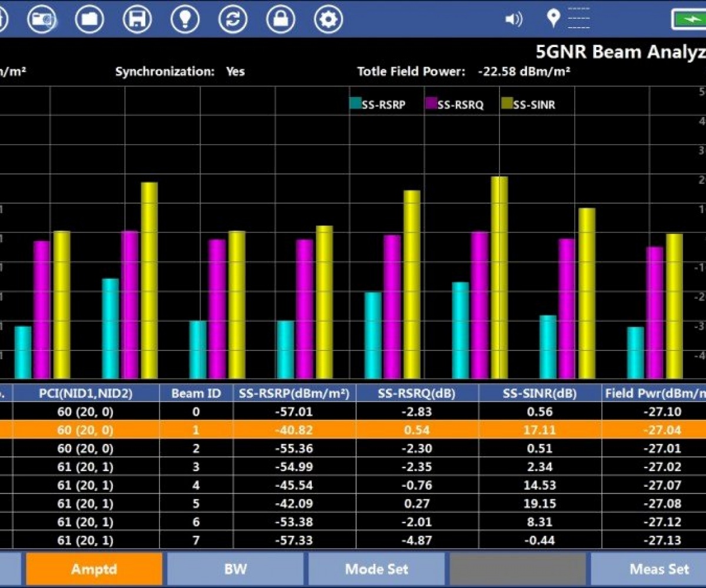Click PCI cell in the Beam ID 7 row
Image resolution: width=706 pixels, height=588 pixels.
click(86, 540)
